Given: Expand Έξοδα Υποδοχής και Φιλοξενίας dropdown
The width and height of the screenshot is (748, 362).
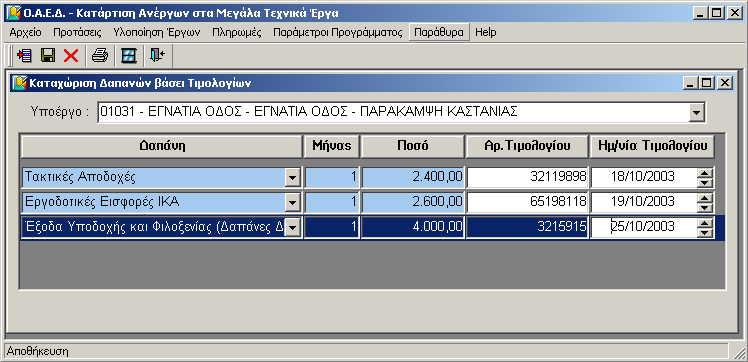Looking at the screenshot, I should (x=292, y=228).
